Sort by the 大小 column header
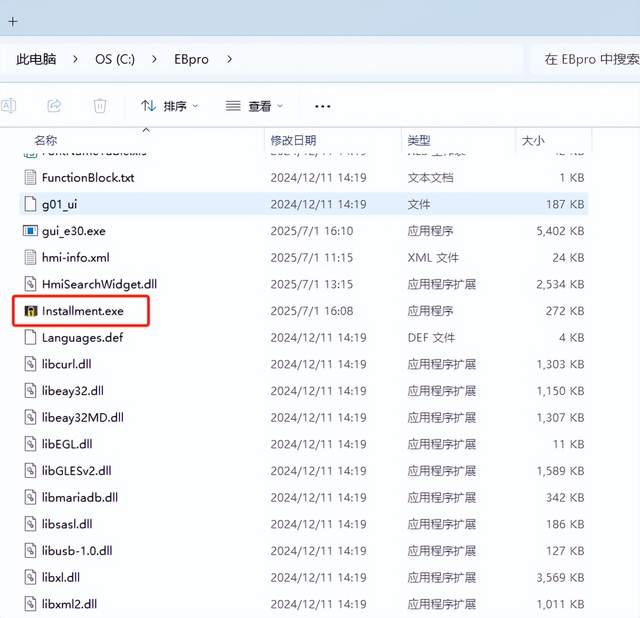 (x=531, y=141)
